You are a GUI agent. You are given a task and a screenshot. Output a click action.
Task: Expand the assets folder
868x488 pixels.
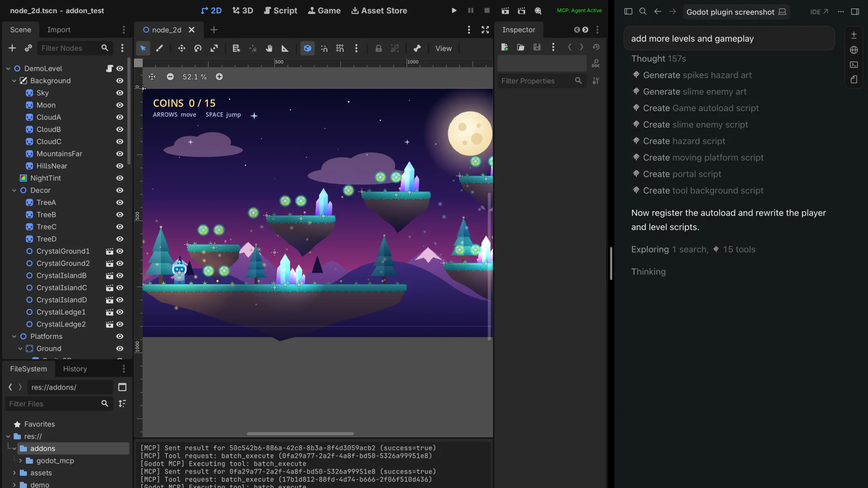(x=14, y=473)
